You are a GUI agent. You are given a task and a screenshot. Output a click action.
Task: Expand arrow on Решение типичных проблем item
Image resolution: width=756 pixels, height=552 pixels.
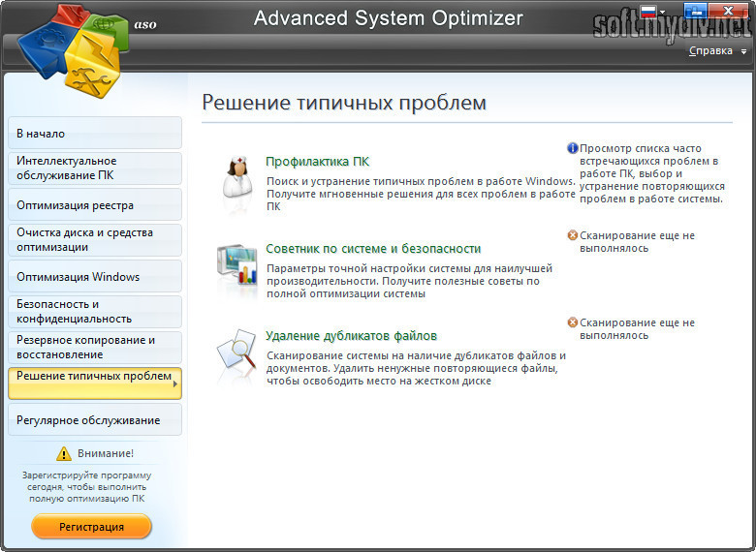click(x=175, y=383)
